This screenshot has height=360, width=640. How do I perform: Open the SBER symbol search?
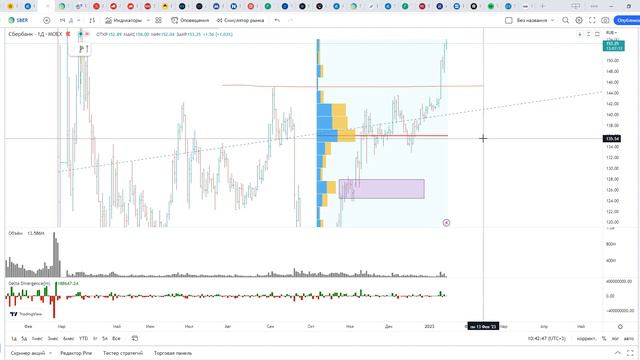coord(18,20)
